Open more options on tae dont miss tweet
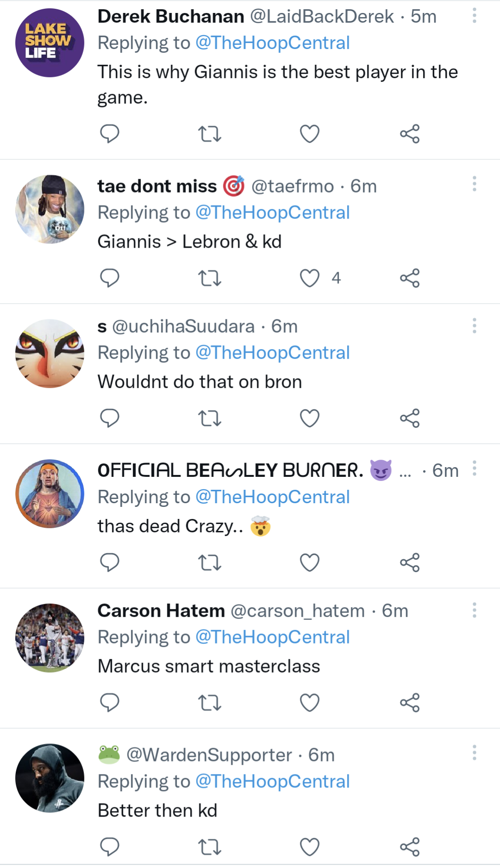This screenshot has height=868, width=500. [x=474, y=184]
